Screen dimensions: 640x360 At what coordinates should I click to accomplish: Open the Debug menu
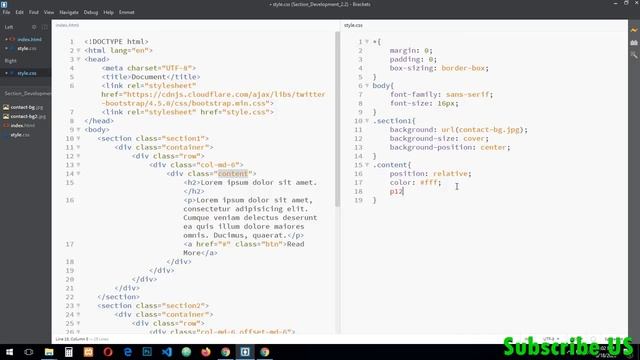[91, 13]
